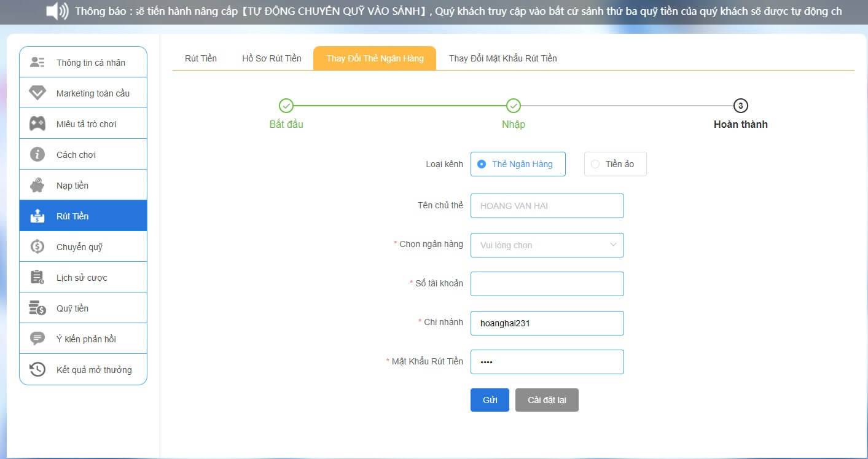This screenshot has width=868, height=459.
Task: Open the Thay Đổi Mật Khẩu Rút Tiền tab
Action: coord(502,58)
